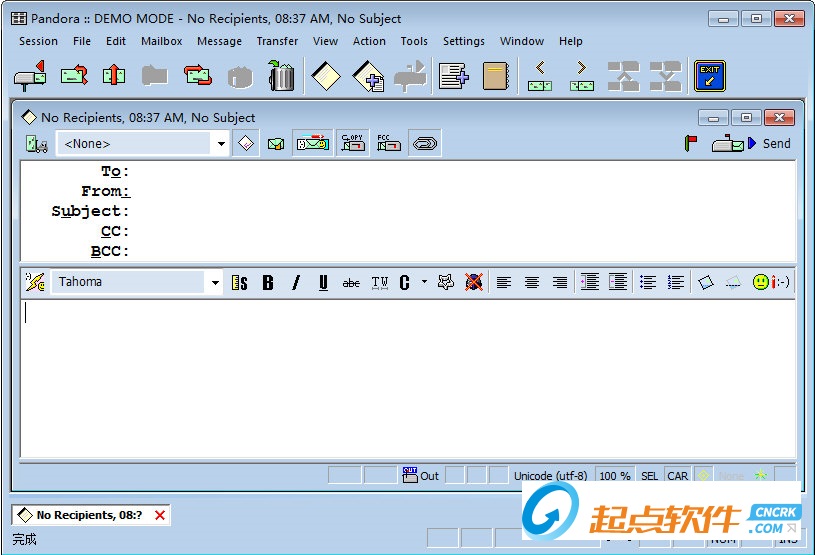Center align the text

coord(532,282)
